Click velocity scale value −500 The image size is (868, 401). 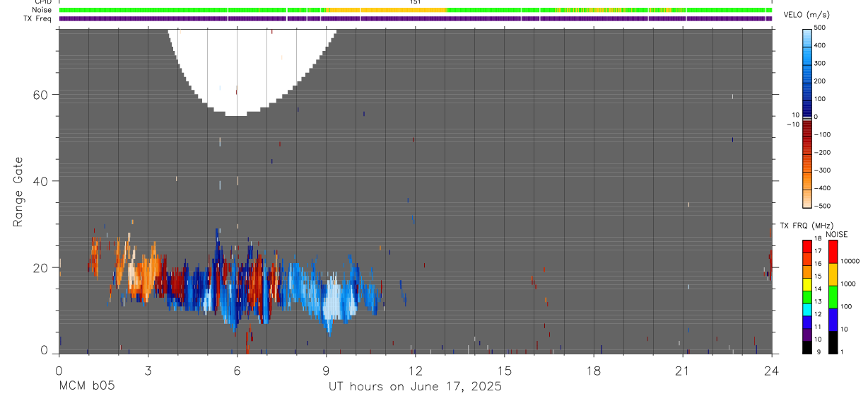[x=823, y=206]
